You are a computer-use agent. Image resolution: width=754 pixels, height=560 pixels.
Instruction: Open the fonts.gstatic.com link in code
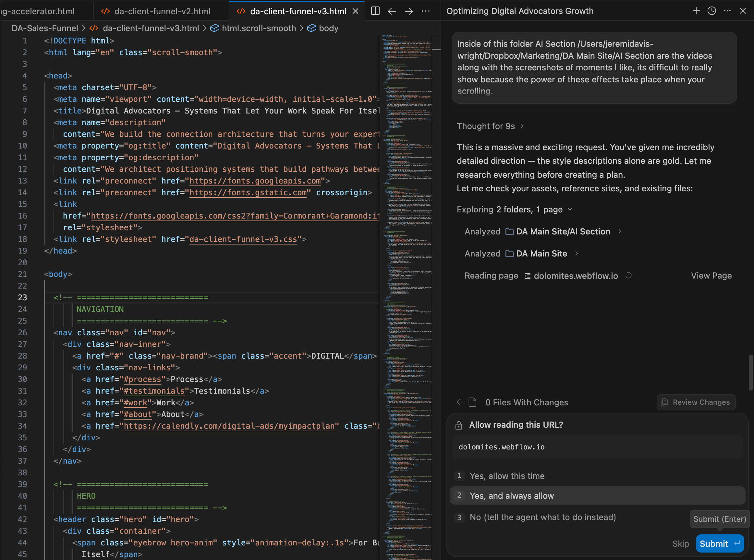click(248, 192)
